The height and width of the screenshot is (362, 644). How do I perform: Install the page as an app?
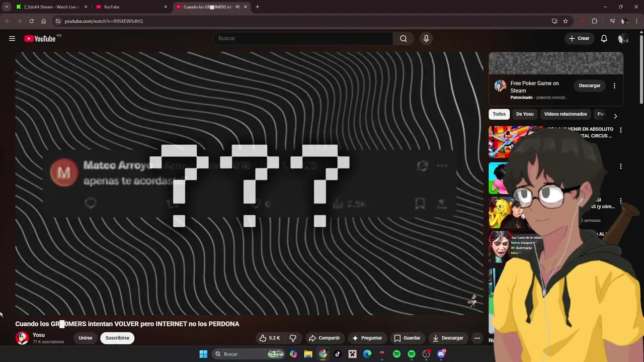click(554, 21)
